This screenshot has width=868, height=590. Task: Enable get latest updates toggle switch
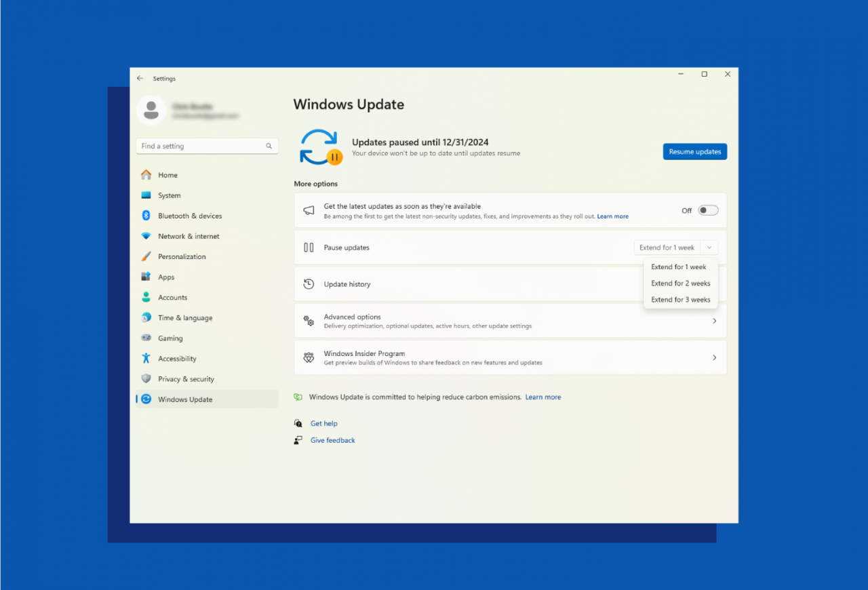click(708, 210)
